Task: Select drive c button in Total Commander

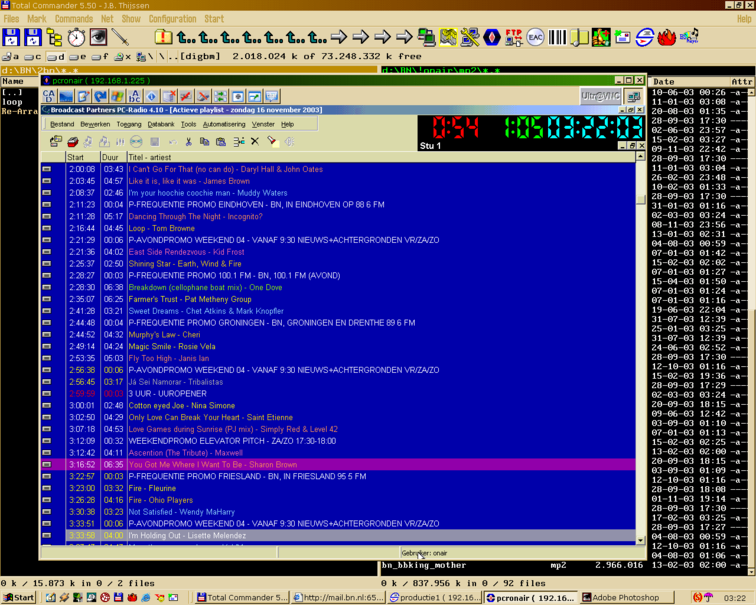Action: [33, 57]
